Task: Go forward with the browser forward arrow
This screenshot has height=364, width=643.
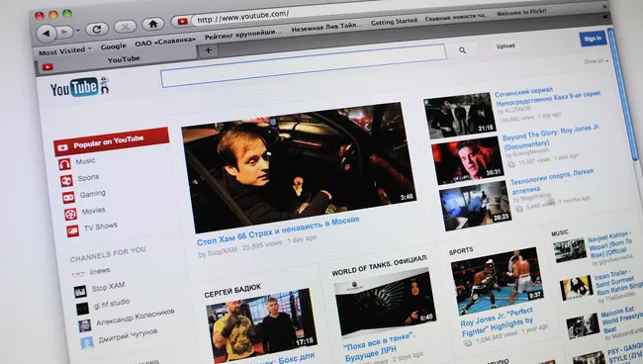Action: (x=64, y=32)
